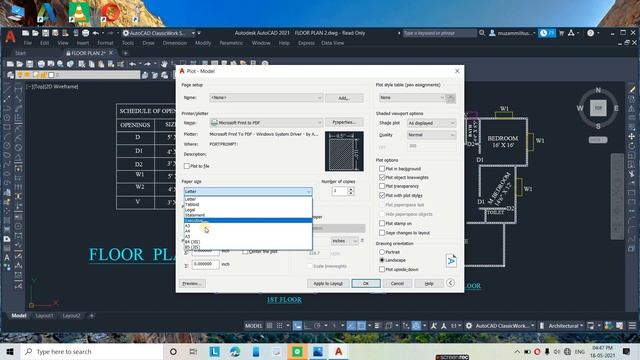Open the Page setup Name dropdown
The height and width of the screenshot is (360, 640).
(266, 98)
